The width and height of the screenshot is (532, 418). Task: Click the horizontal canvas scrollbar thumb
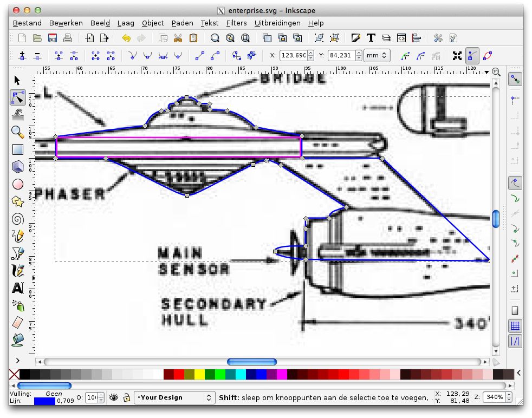252,362
